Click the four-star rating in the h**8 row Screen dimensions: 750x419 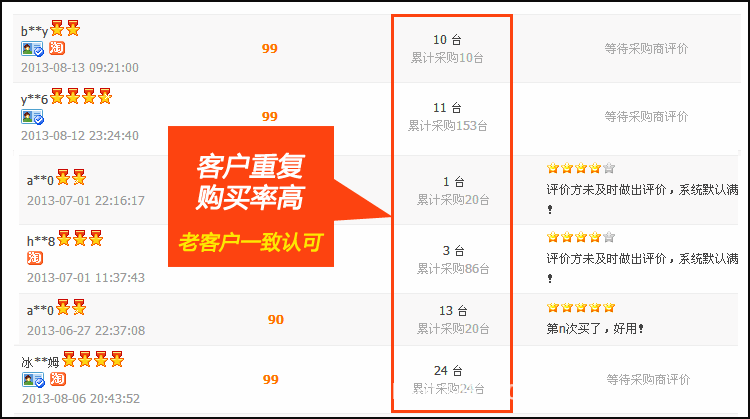pos(581,237)
